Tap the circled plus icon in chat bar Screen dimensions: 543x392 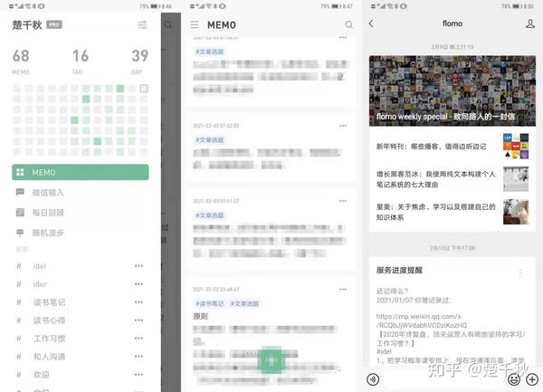pos(532,379)
